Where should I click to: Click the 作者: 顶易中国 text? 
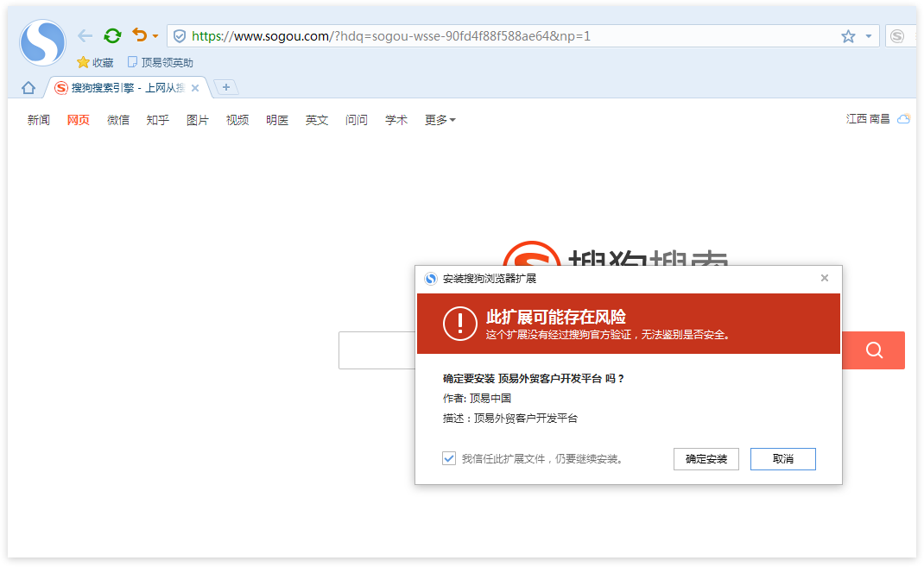[477, 399]
